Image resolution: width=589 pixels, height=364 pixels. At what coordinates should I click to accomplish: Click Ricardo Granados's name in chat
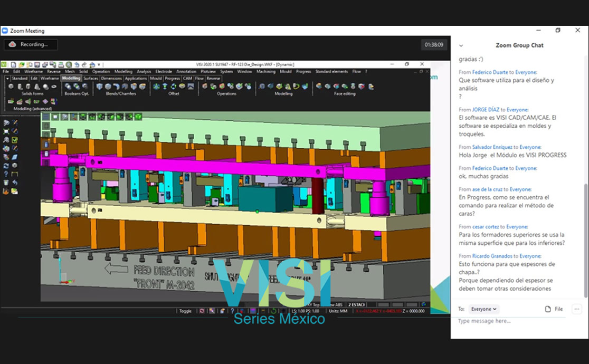[x=492, y=256]
